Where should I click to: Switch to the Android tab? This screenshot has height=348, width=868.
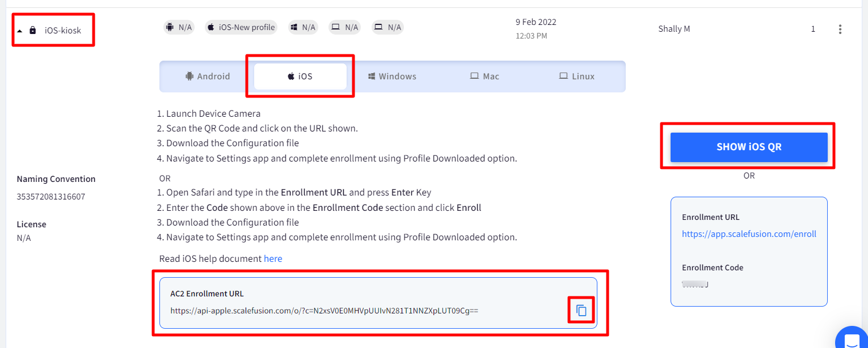pyautogui.click(x=208, y=77)
